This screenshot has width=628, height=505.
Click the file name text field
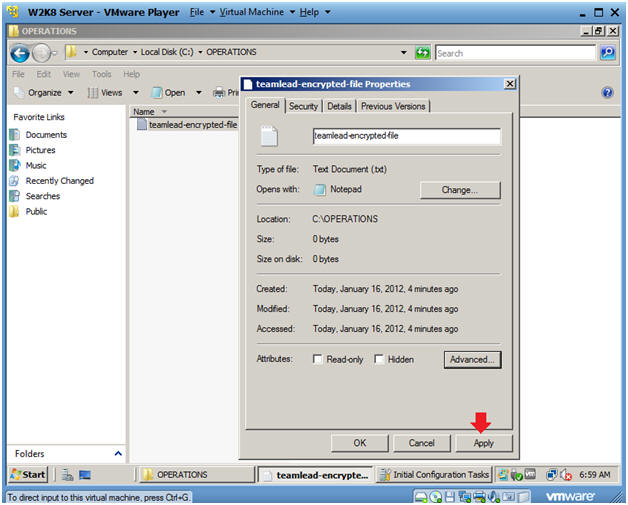407,136
